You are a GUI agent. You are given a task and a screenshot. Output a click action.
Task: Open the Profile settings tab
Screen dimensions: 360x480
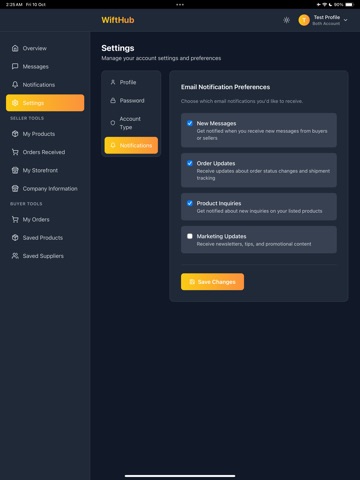point(131,82)
